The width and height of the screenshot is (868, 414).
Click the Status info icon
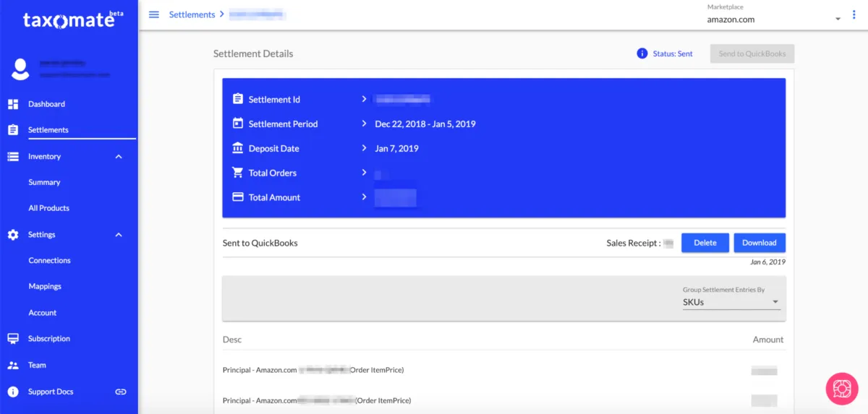click(x=642, y=53)
